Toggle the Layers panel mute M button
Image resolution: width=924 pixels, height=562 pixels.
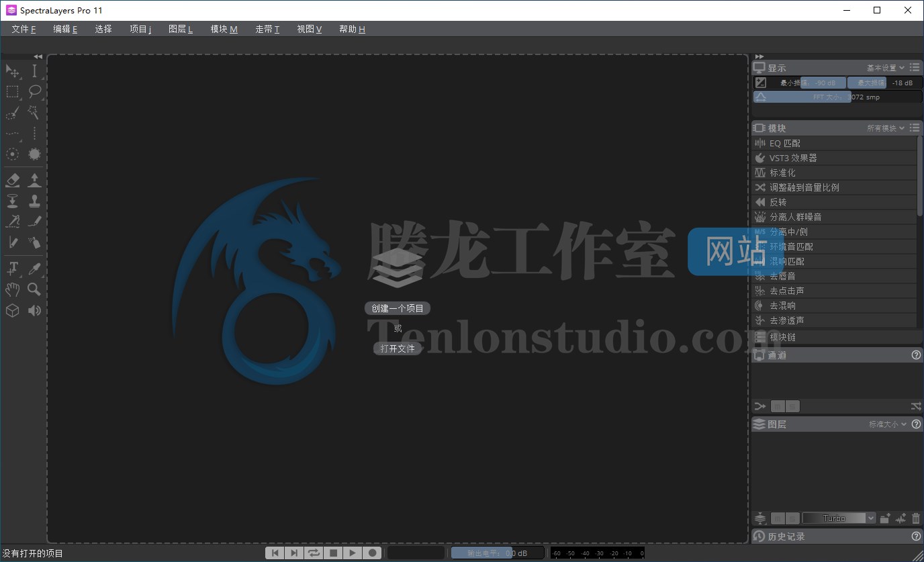click(778, 518)
